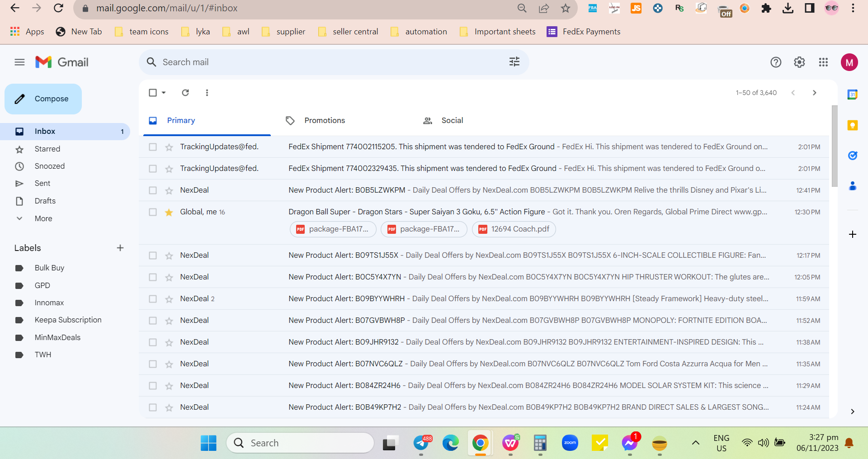Star the NexDeal B09TS1J55X email
The image size is (868, 459).
pos(169,256)
